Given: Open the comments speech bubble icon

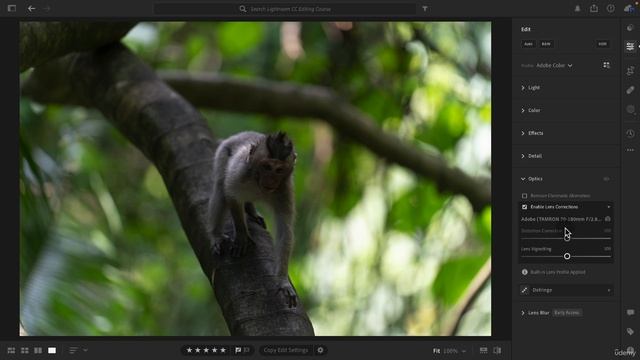Looking at the screenshot, I should coord(630,312).
